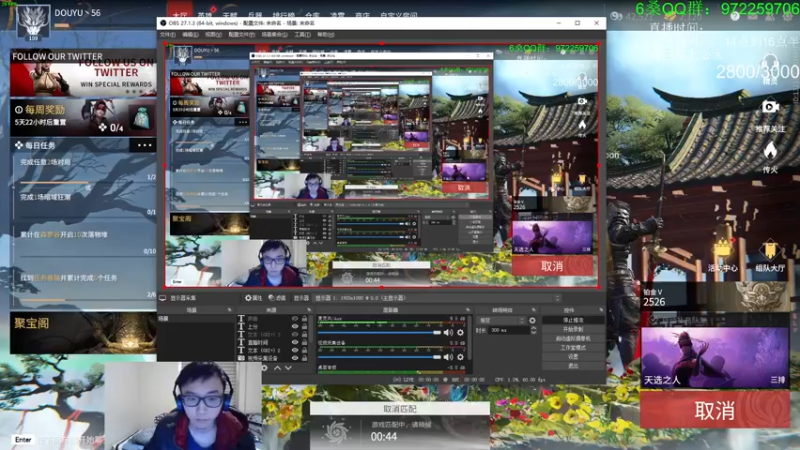The width and height of the screenshot is (800, 450).
Task: Click the Enter key hint in game
Action: 23,439
